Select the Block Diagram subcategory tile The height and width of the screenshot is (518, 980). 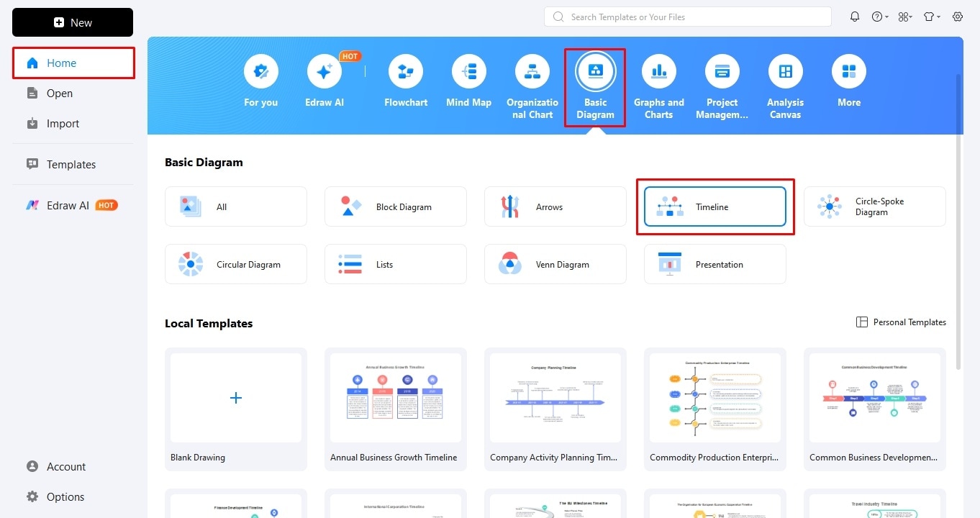[396, 206]
